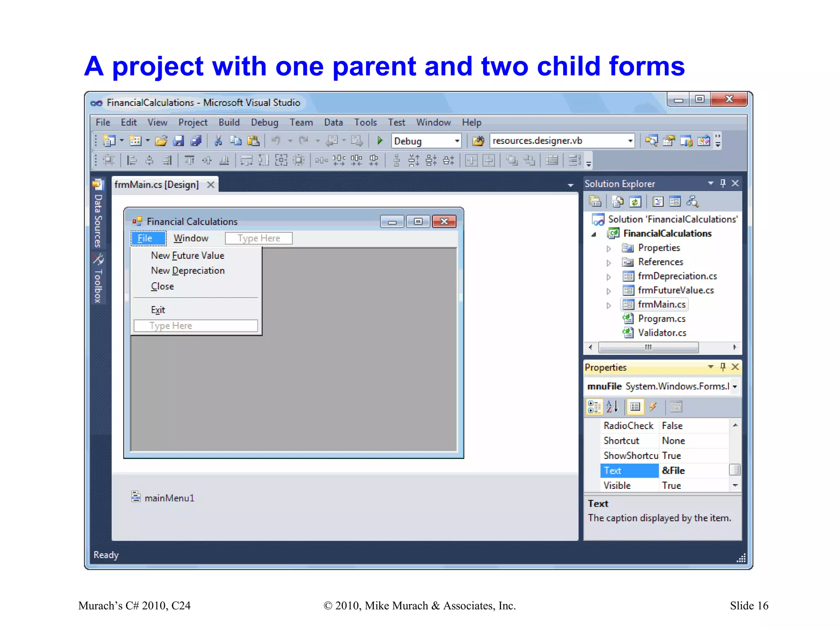Click the Save All icon
Image resolution: width=840 pixels, height=630 pixels.
196,141
